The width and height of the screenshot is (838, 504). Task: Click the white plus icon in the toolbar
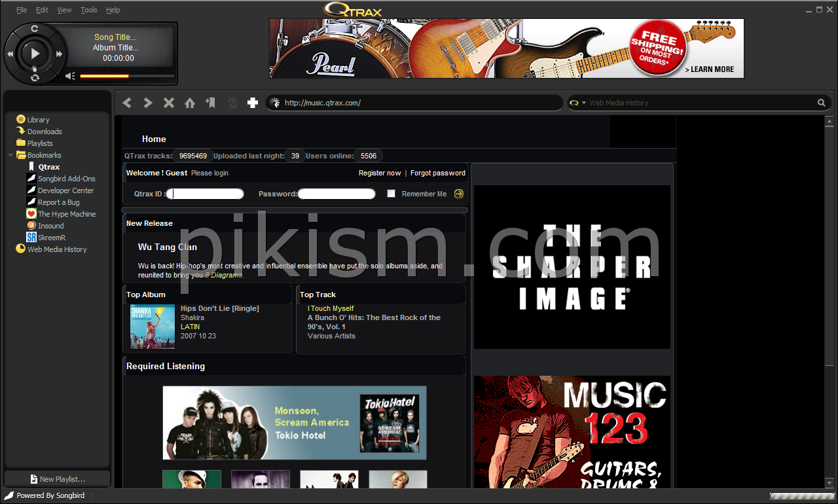[252, 103]
